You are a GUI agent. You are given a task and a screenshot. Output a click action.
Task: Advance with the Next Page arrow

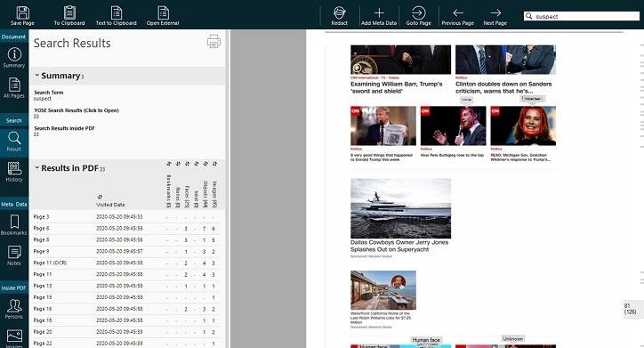(x=495, y=12)
